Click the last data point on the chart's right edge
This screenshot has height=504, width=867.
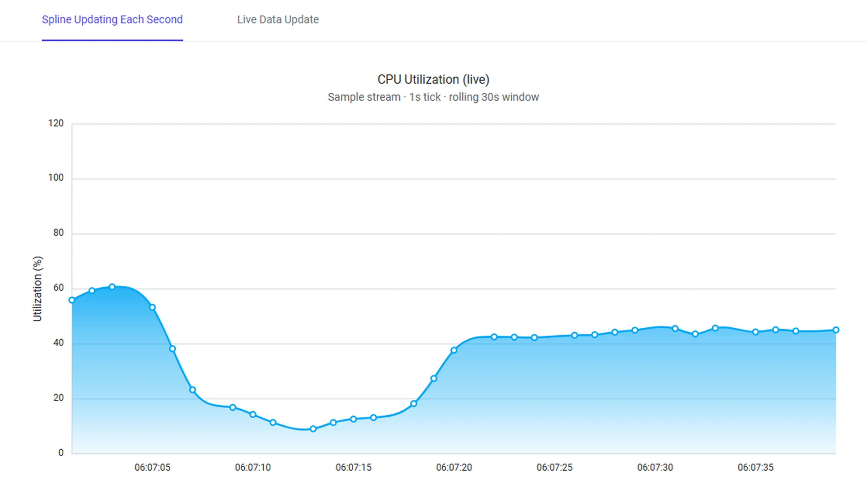[836, 330]
